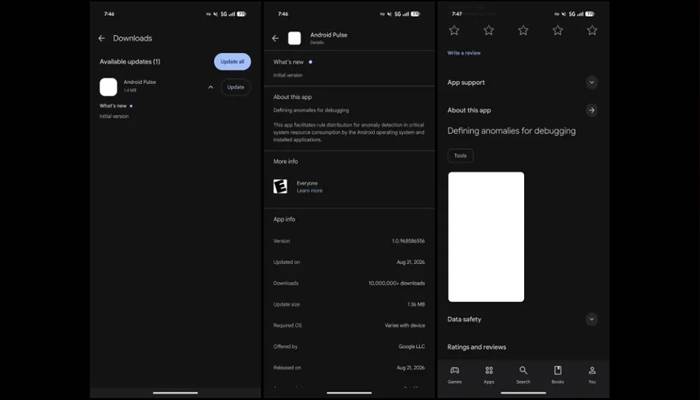Rate the app five stars
700x400 pixels.
point(592,30)
